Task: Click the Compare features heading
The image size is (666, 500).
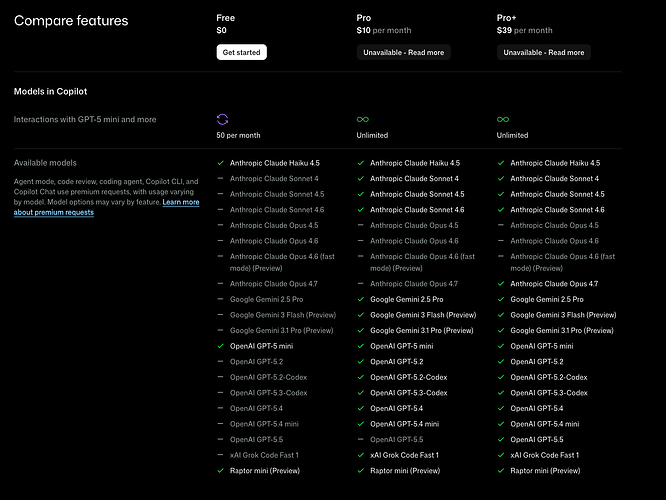Action: 71,20
